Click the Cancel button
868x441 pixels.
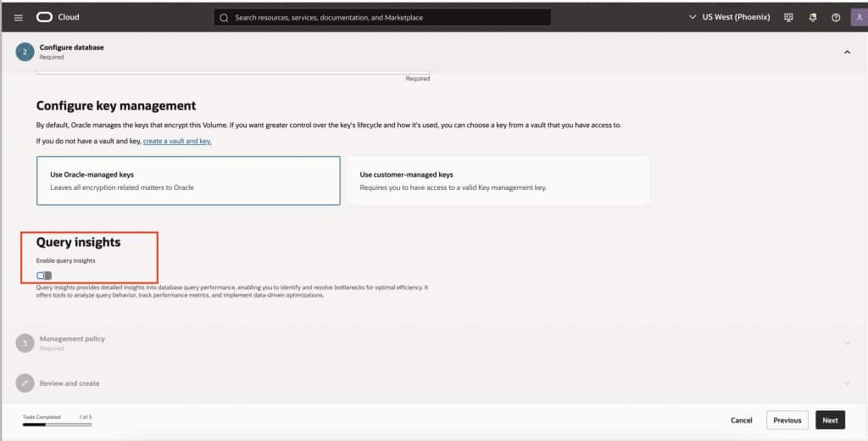click(741, 421)
